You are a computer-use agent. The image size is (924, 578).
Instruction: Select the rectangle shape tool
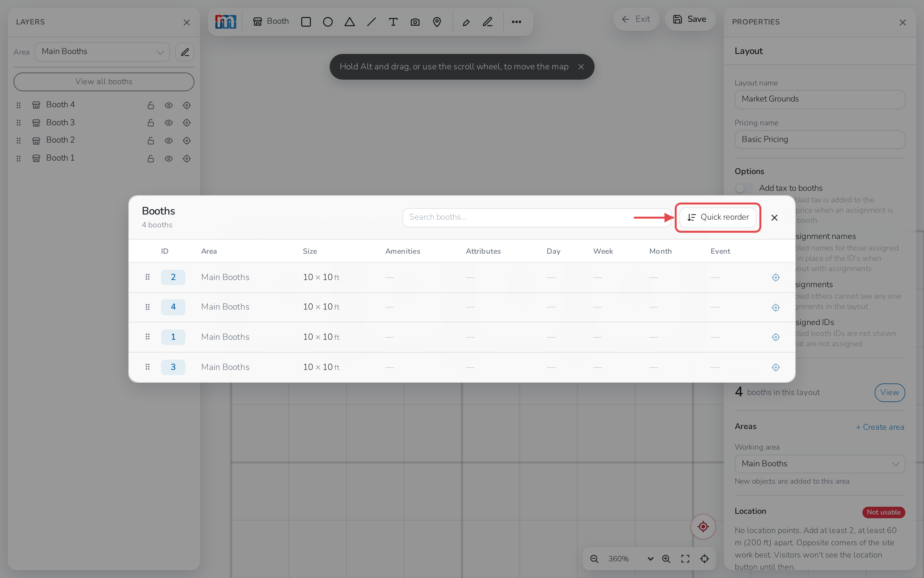pyautogui.click(x=306, y=22)
